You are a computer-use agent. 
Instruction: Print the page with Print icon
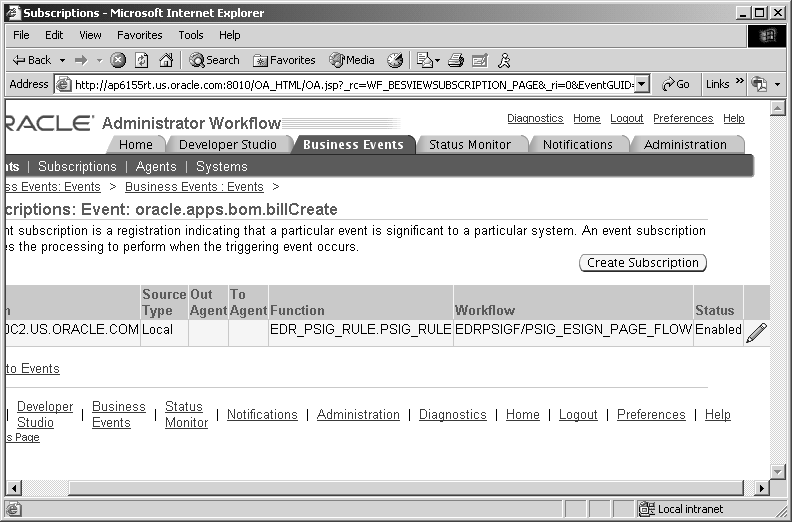point(456,60)
